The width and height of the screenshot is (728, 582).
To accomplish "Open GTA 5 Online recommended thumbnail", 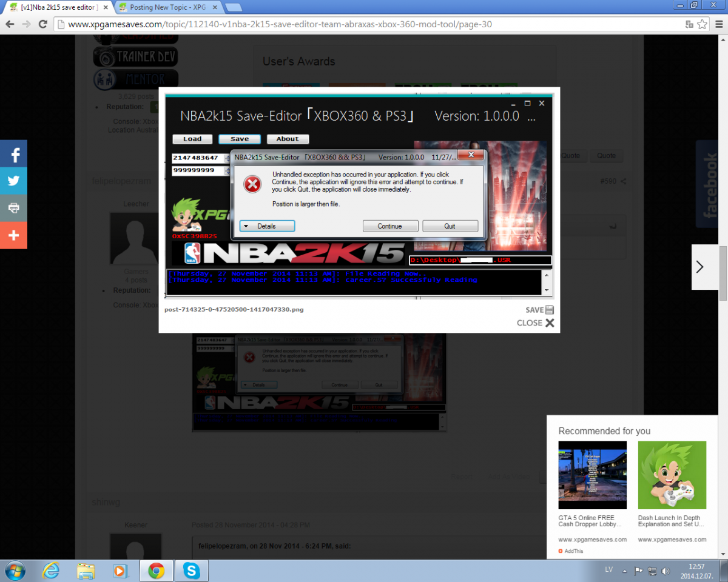I will point(592,475).
